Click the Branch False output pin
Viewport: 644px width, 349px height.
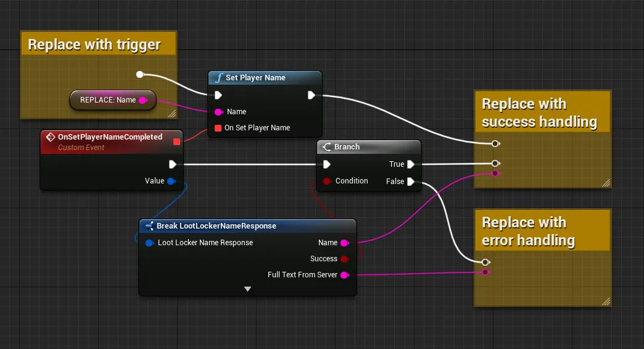[x=410, y=182]
